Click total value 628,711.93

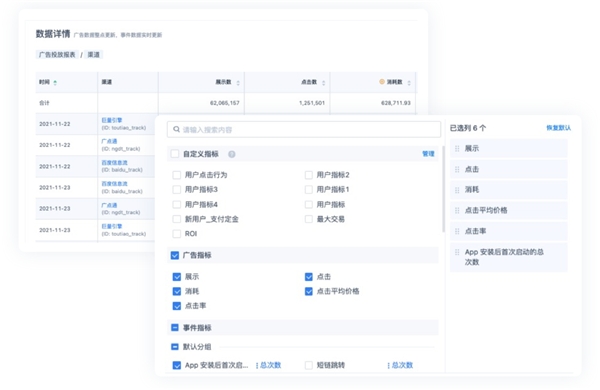[x=396, y=103]
